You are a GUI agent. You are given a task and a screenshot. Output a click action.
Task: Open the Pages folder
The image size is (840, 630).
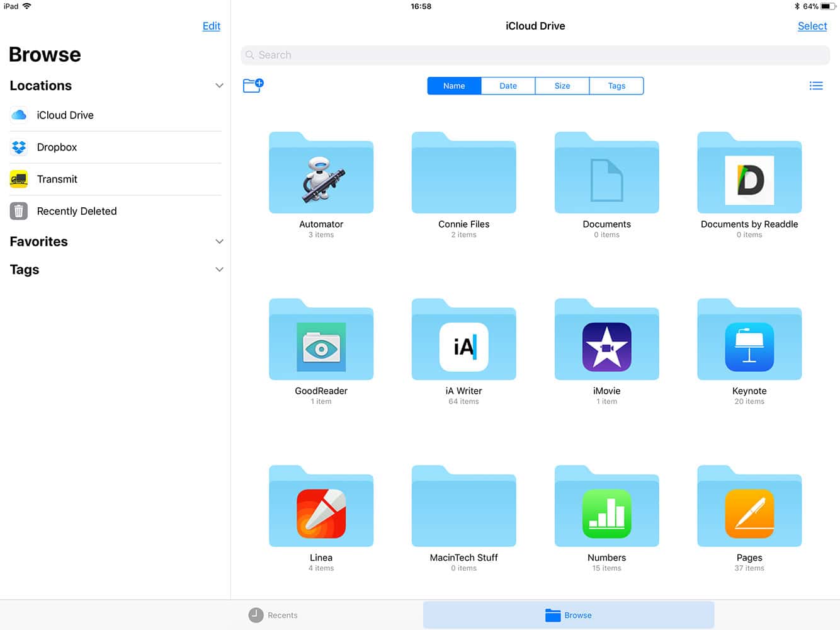pyautogui.click(x=749, y=506)
